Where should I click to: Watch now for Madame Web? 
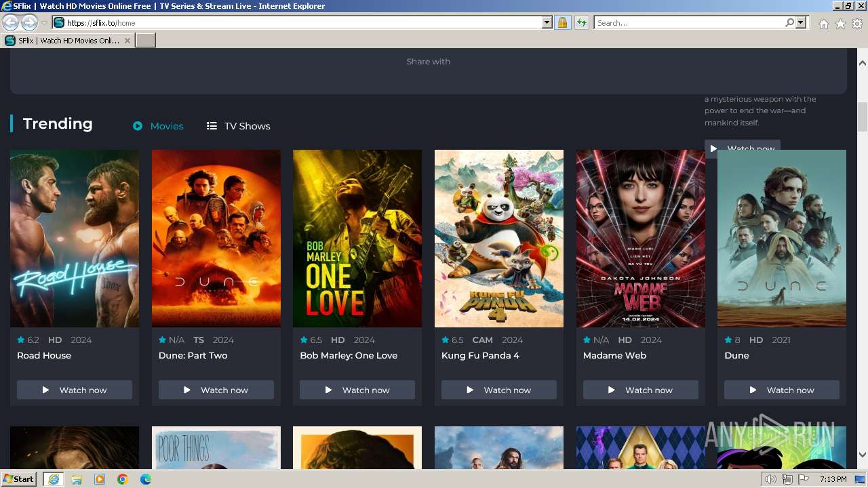[641, 390]
